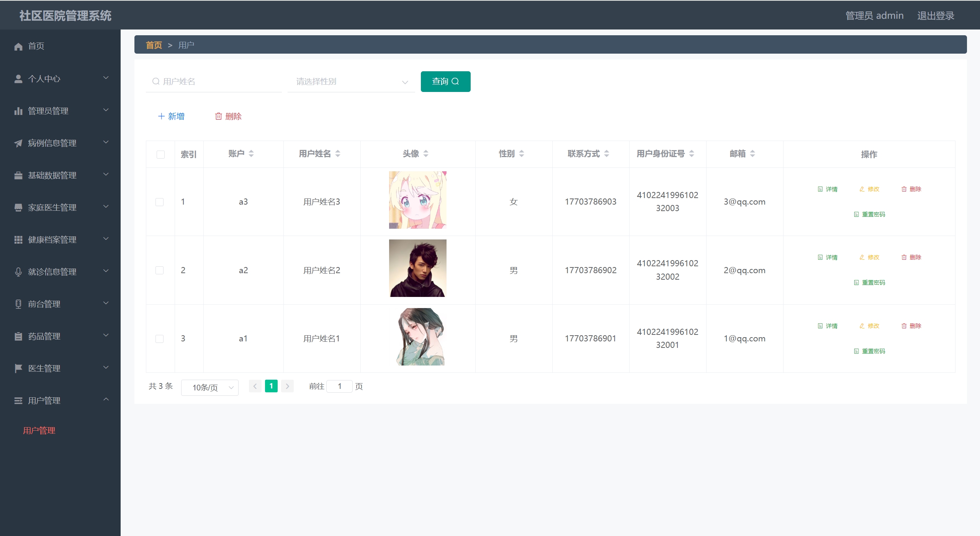Toggle the select-all header checkbox

pyautogui.click(x=160, y=154)
